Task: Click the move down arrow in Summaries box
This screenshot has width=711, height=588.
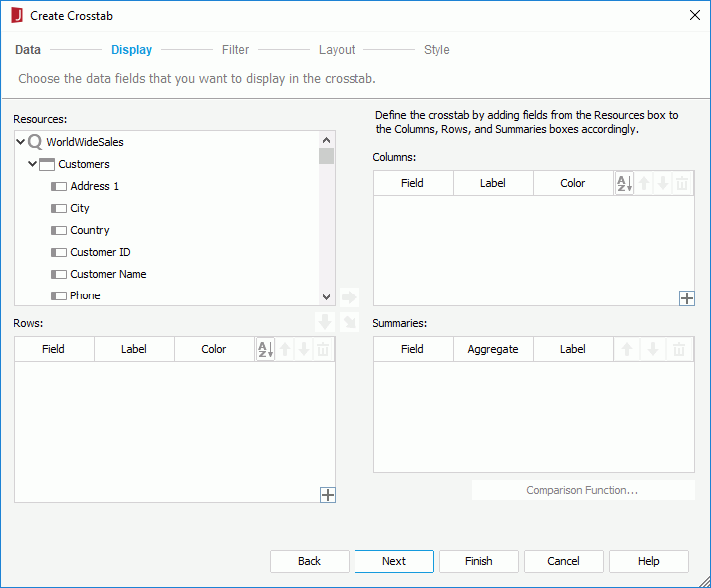Action: tap(653, 349)
